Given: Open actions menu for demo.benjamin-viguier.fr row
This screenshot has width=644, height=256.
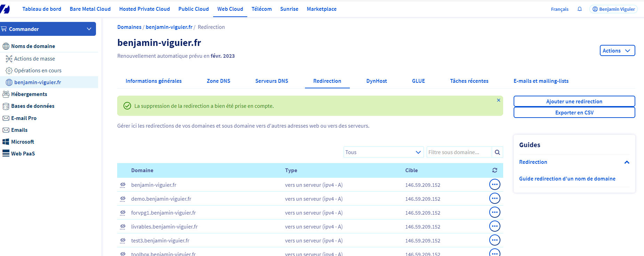Looking at the screenshot, I should pyautogui.click(x=494, y=199).
